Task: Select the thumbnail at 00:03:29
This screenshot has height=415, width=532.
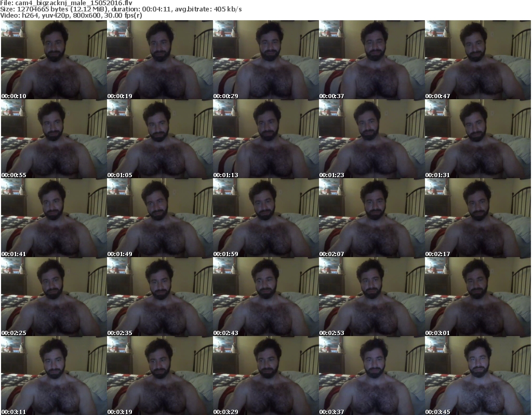Action: [266, 376]
